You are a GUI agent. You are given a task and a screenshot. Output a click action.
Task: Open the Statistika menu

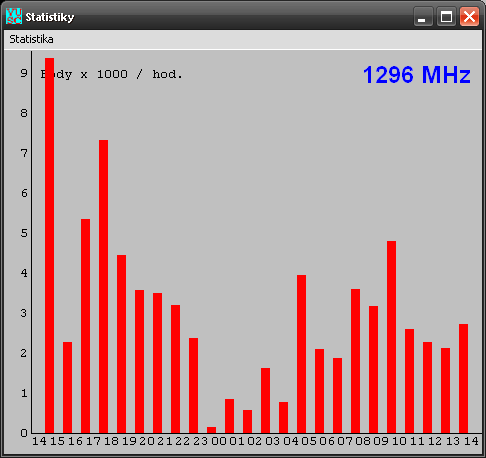pyautogui.click(x=31, y=39)
